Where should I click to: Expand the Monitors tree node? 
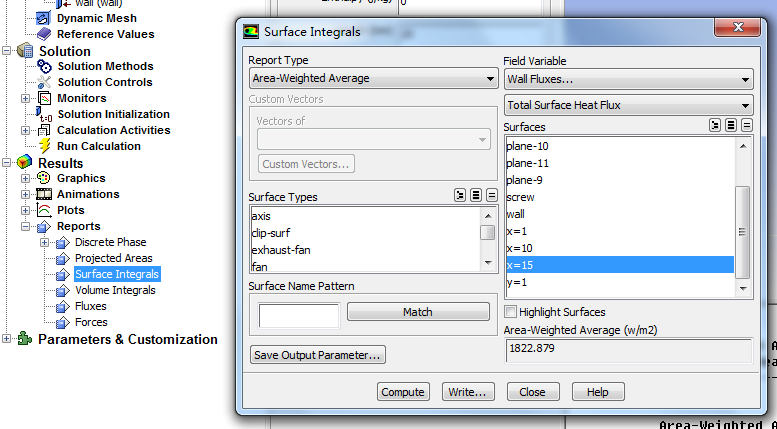25,98
